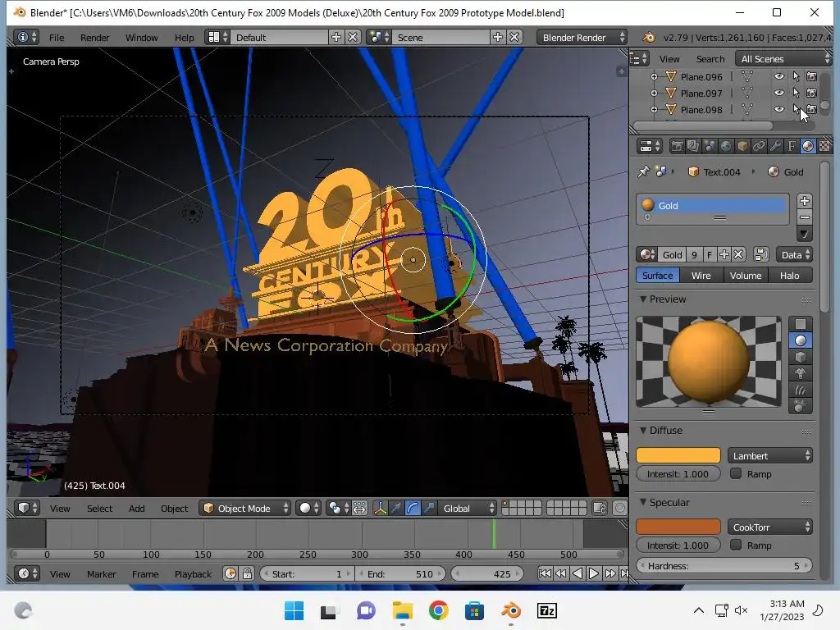This screenshot has width=840, height=630.
Task: Enable the Diffuse Ramp checkbox
Action: point(736,473)
